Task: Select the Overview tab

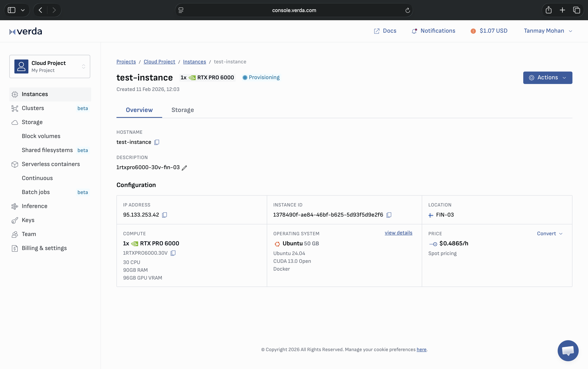Action: pos(139,110)
